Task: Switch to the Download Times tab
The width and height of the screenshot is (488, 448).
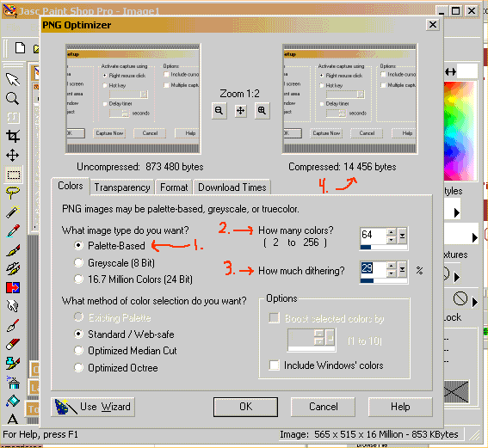Action: point(232,187)
